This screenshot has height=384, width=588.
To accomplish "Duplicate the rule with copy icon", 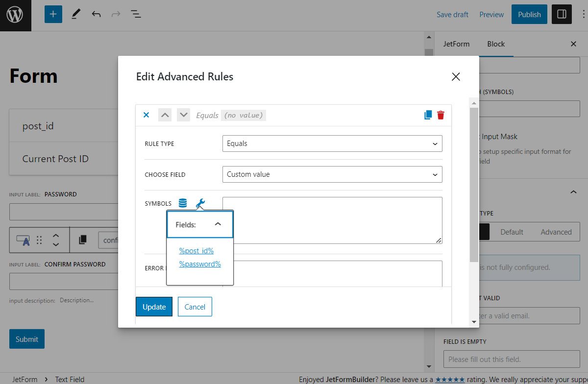I will [x=428, y=115].
